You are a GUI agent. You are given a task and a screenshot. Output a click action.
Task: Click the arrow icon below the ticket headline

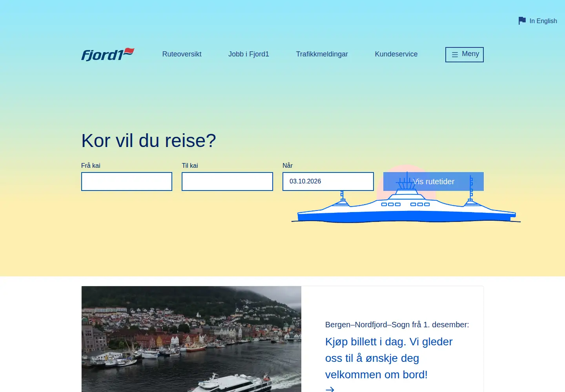pos(330,389)
